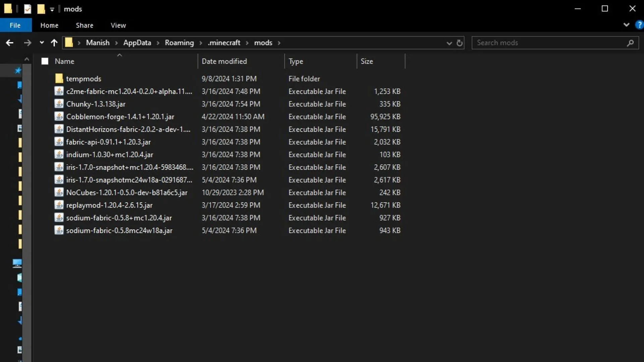
Task: Open the recent locations dropdown
Action: point(42,43)
